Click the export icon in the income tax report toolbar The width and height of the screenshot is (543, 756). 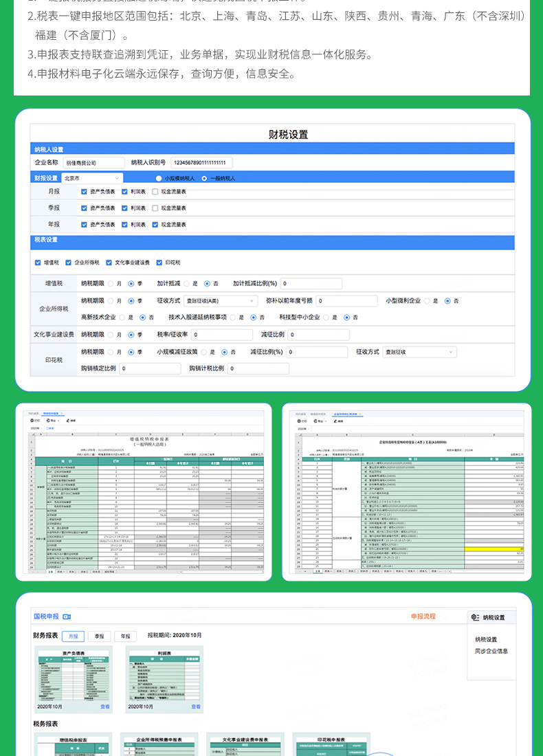[x=315, y=421]
